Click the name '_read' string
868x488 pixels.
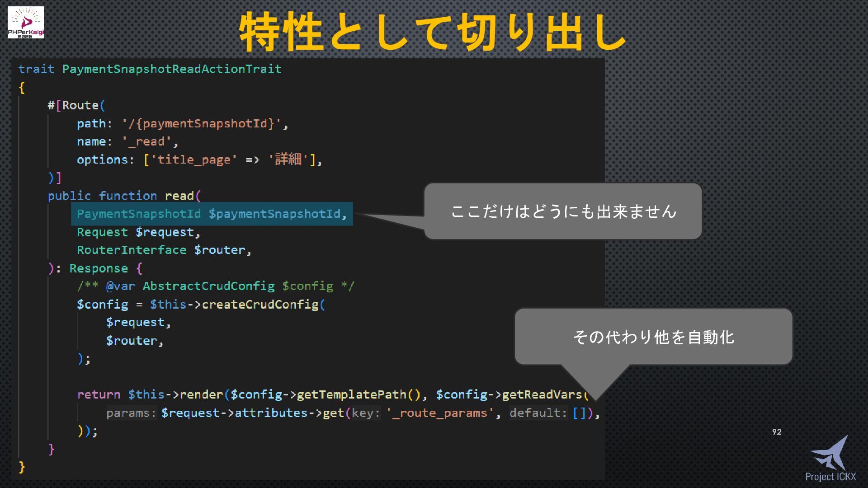pos(146,141)
